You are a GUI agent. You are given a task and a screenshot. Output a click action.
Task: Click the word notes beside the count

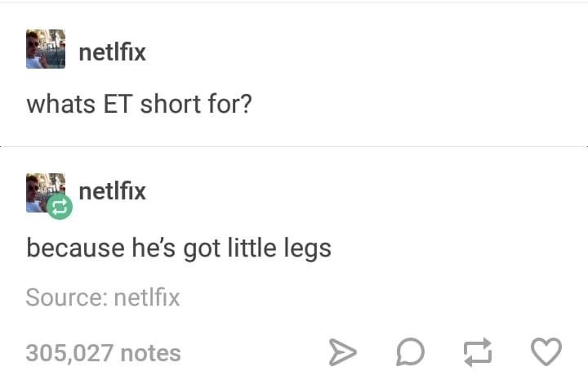coord(151,353)
